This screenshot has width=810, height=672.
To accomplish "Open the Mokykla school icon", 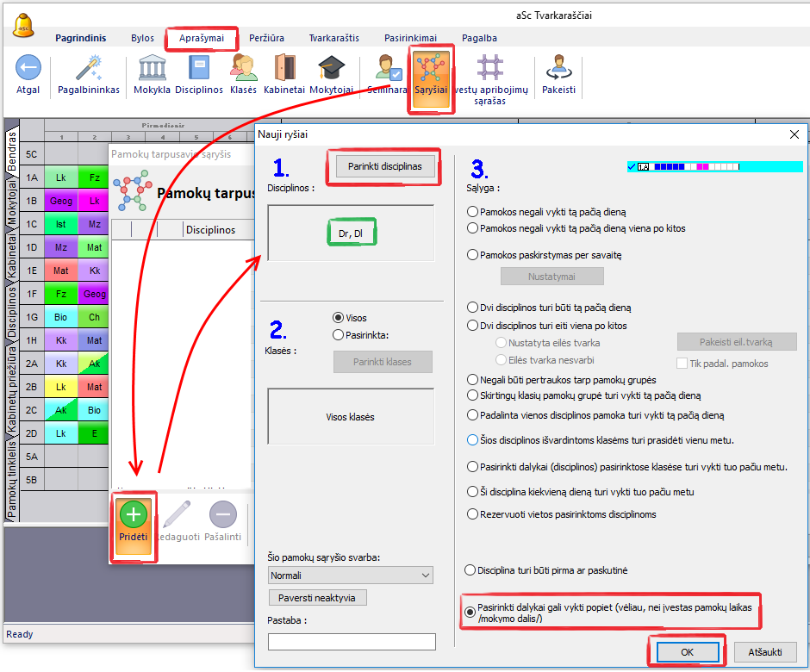I will [152, 68].
